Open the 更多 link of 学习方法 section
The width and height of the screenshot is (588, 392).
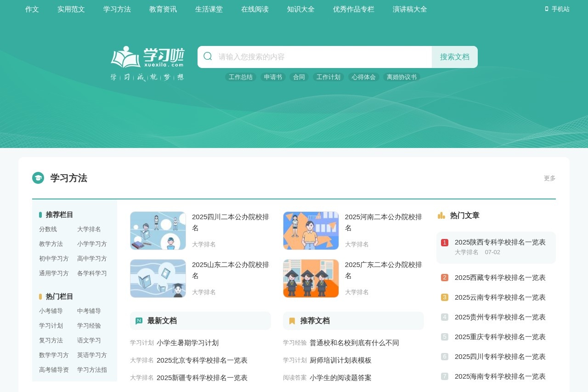[x=549, y=179]
